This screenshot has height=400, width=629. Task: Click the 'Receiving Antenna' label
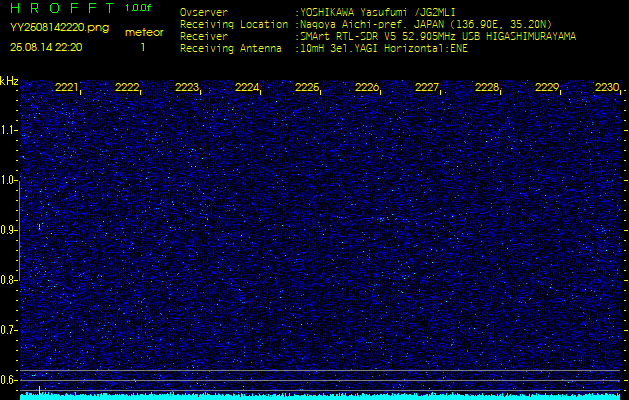click(x=231, y=49)
